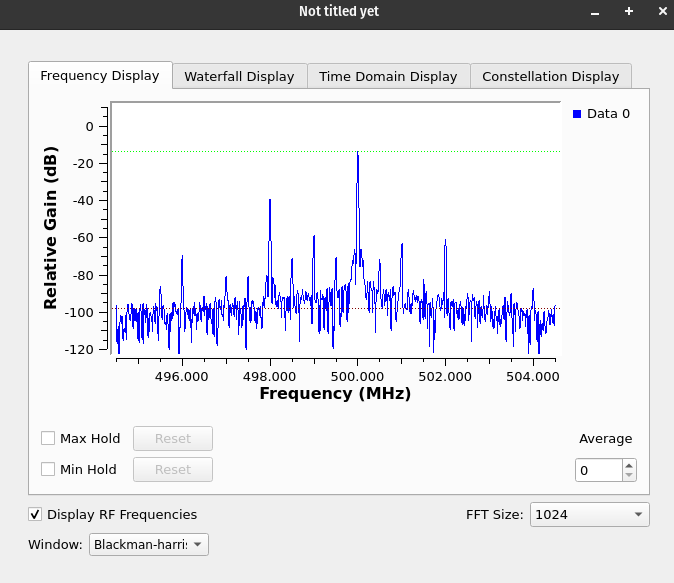
Task: Click the FFT Size label
Action: click(x=495, y=515)
